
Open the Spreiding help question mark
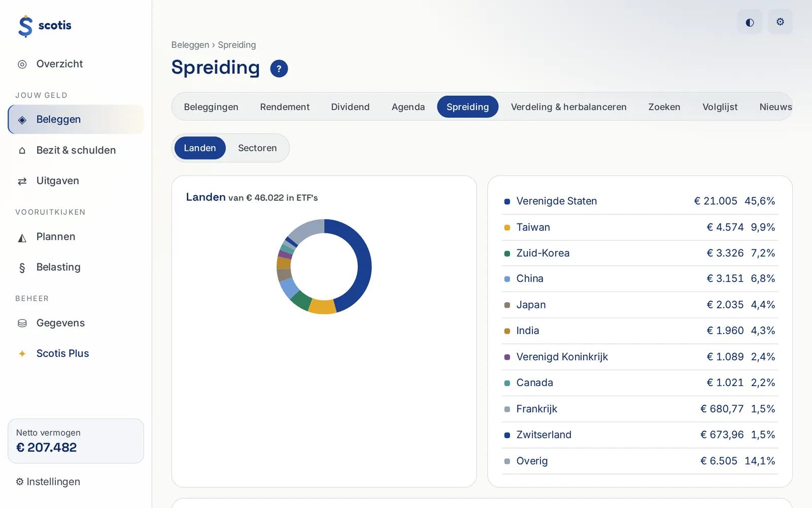pos(279,69)
